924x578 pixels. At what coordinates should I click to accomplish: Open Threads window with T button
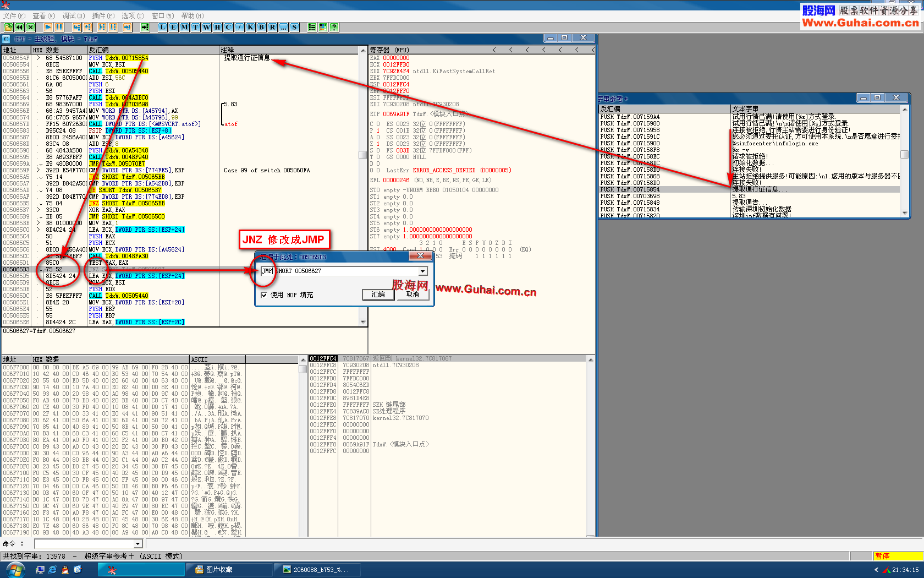pos(196,27)
